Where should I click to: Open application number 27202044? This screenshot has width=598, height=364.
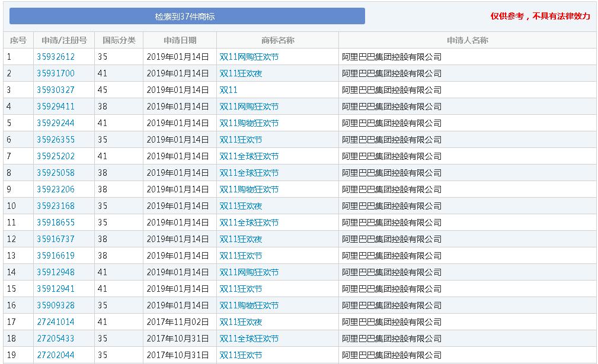click(56, 355)
